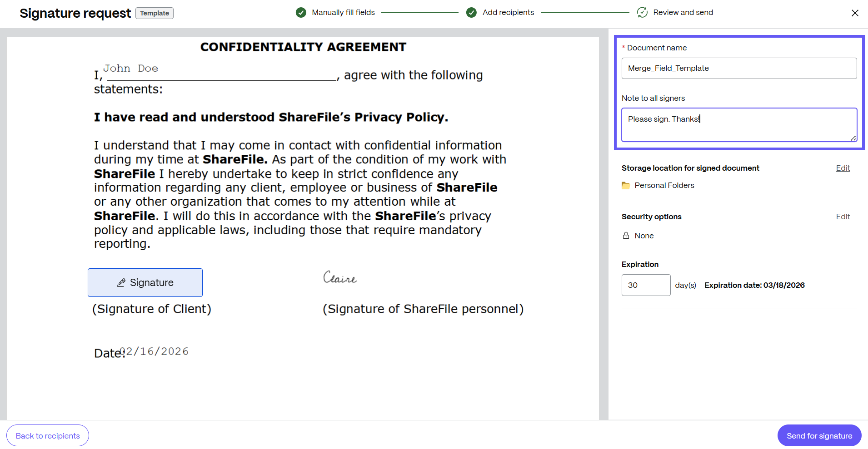Click the expiration days input box
This screenshot has width=868, height=449.
pos(646,285)
